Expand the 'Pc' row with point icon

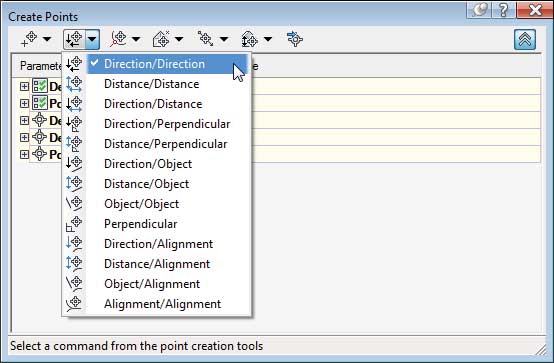click(24, 154)
